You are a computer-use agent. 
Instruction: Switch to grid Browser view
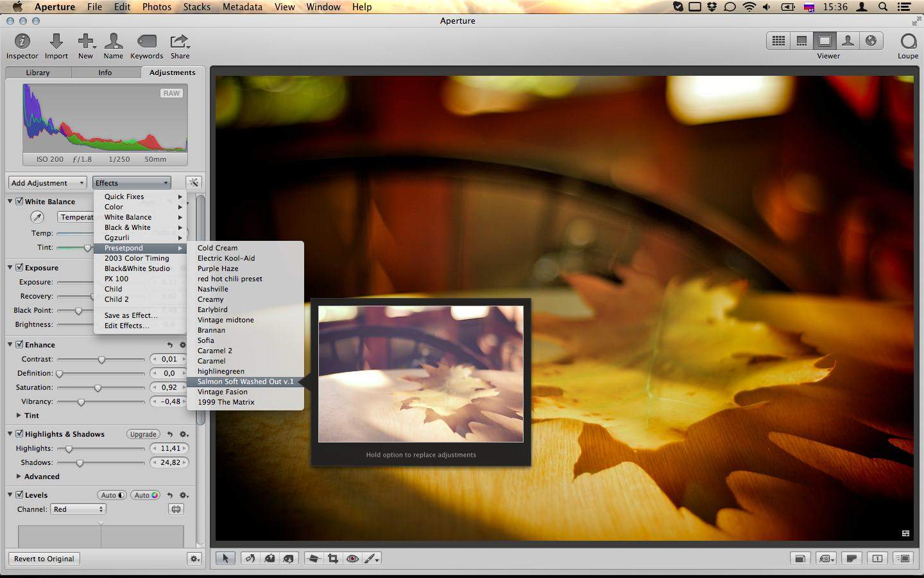[x=778, y=41]
